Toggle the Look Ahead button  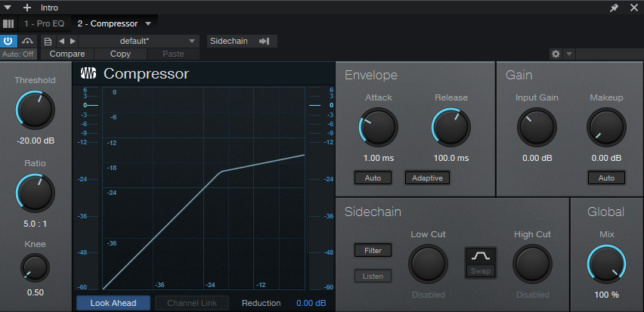(x=113, y=303)
